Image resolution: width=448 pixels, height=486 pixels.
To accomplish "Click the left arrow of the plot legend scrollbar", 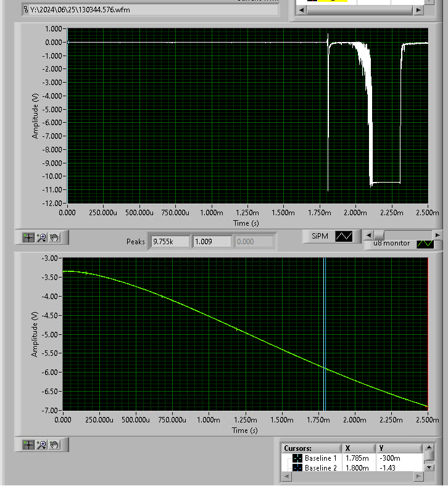I will 368,235.
